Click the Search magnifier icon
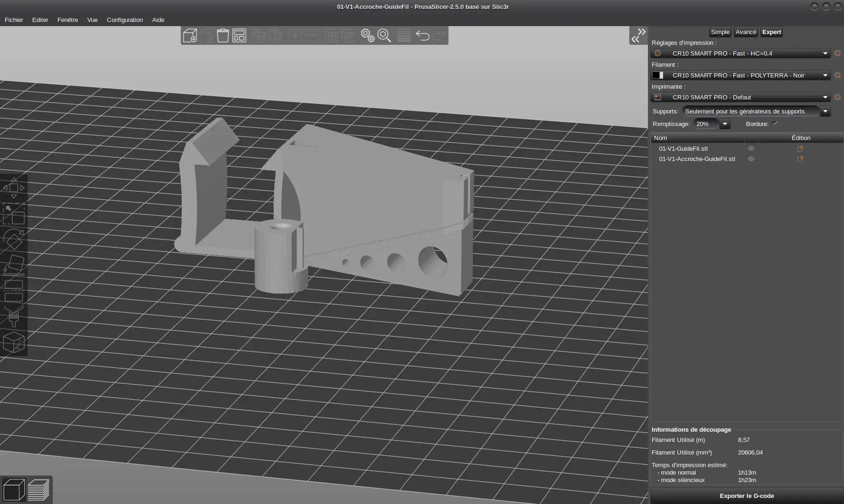844x504 pixels. point(384,35)
